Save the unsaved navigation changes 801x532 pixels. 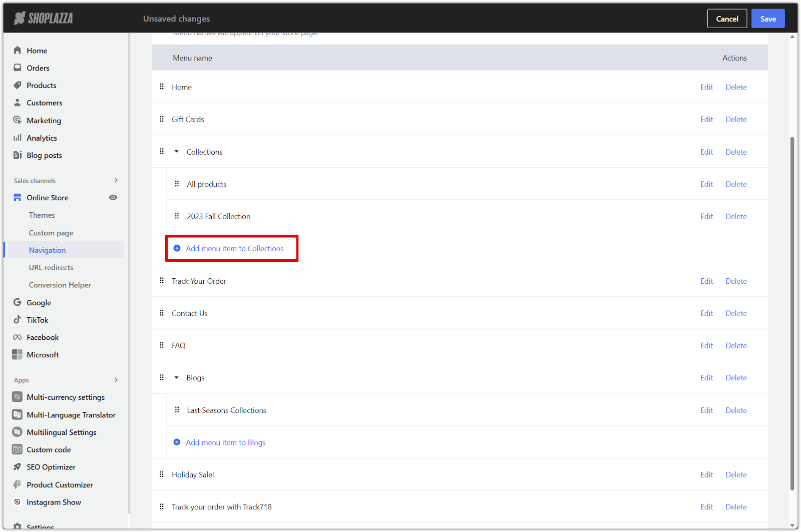(767, 19)
